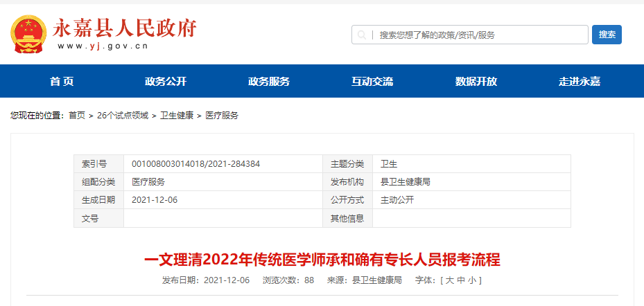Select 互动交流 in the navigation bar
Viewport: 644px width, 306px height.
point(372,81)
